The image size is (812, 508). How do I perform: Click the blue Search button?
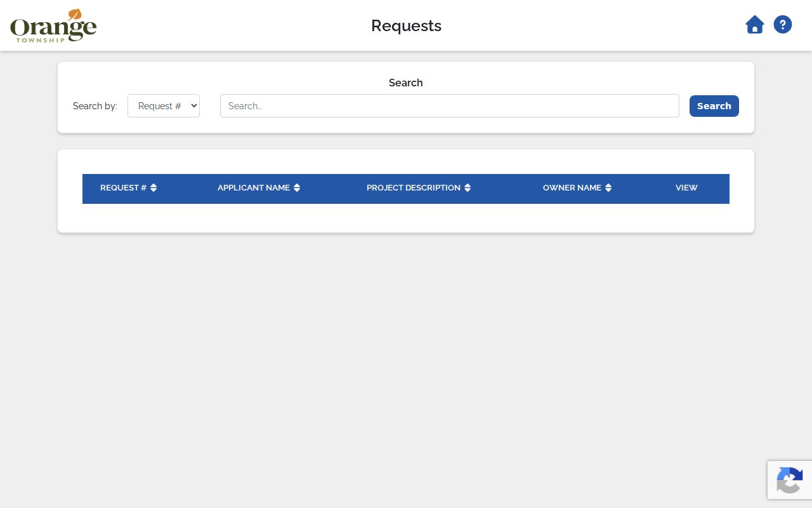coord(714,106)
